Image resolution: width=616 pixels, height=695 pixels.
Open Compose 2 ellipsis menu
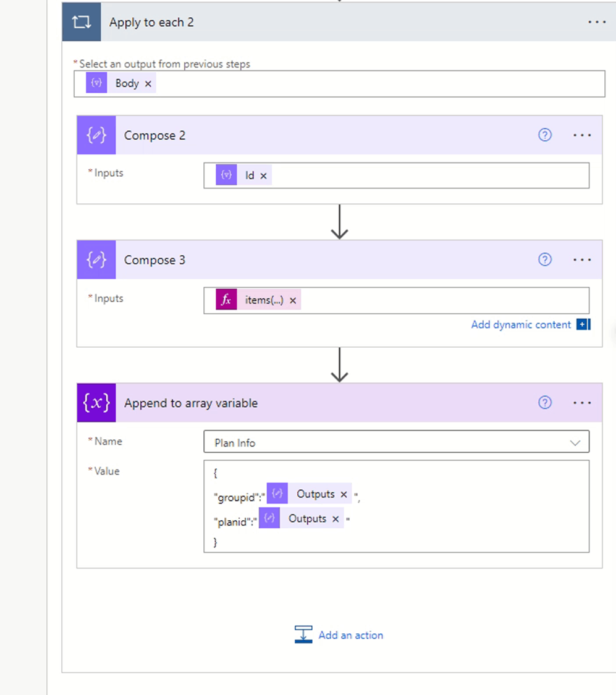pyautogui.click(x=582, y=135)
